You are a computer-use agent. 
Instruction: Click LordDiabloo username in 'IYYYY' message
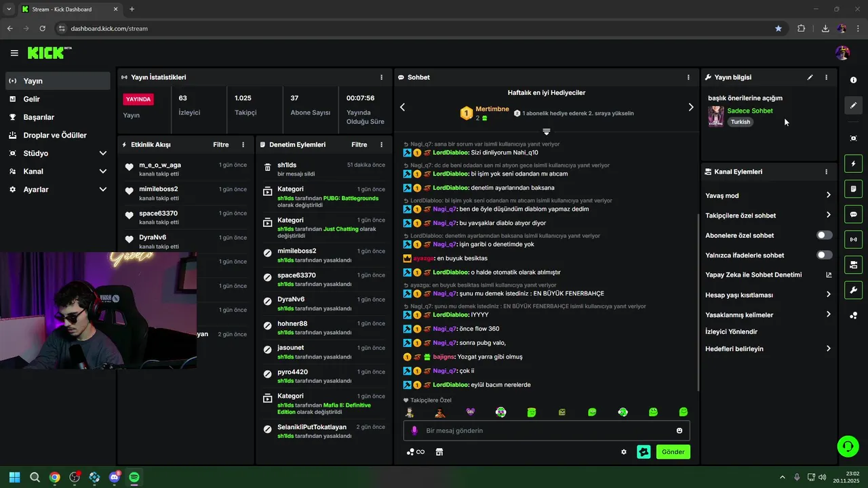tap(450, 314)
